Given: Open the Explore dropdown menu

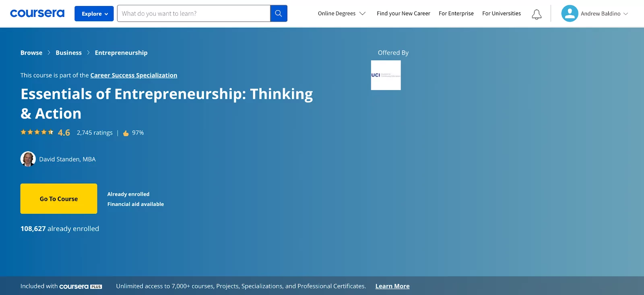Looking at the screenshot, I should pos(94,14).
